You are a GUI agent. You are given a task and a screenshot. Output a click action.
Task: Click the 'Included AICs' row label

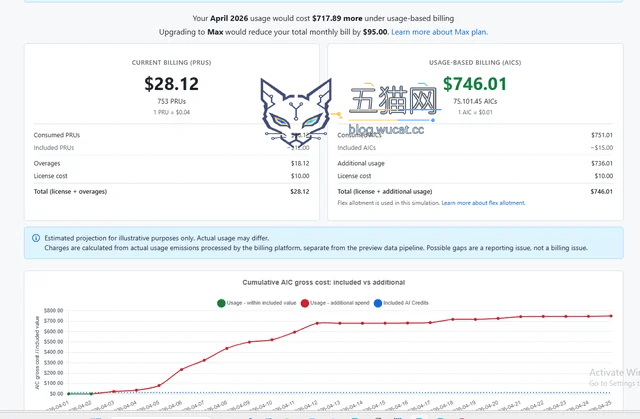tap(356, 148)
